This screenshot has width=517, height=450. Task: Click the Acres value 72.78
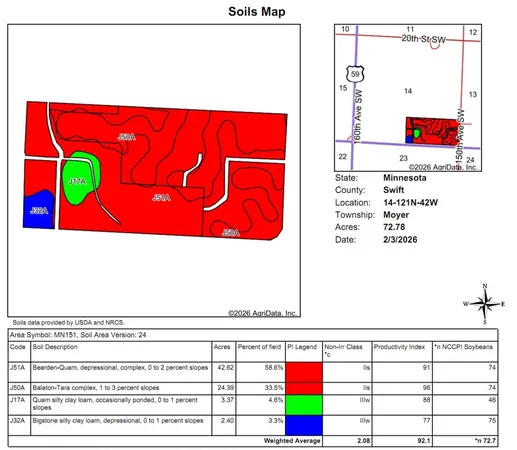tap(394, 227)
